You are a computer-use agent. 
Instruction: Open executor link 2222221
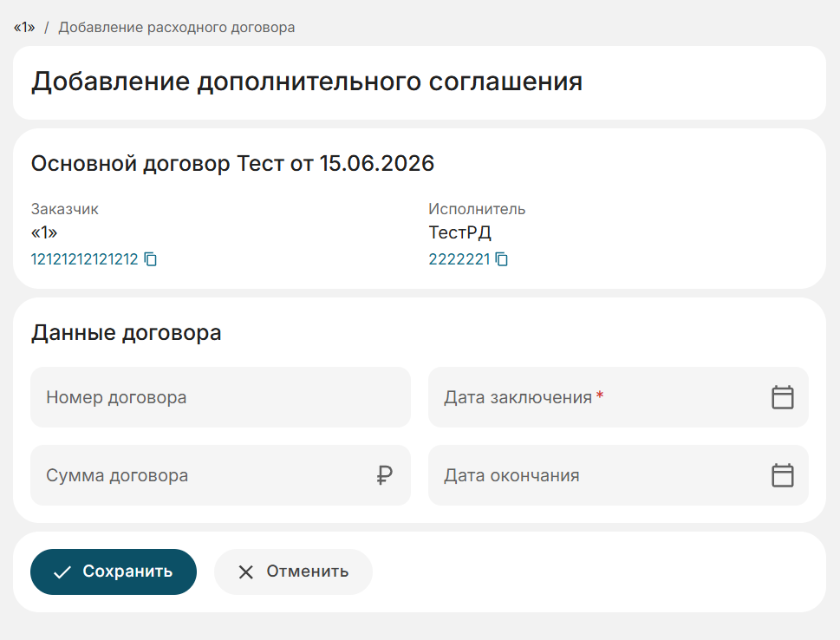459,259
